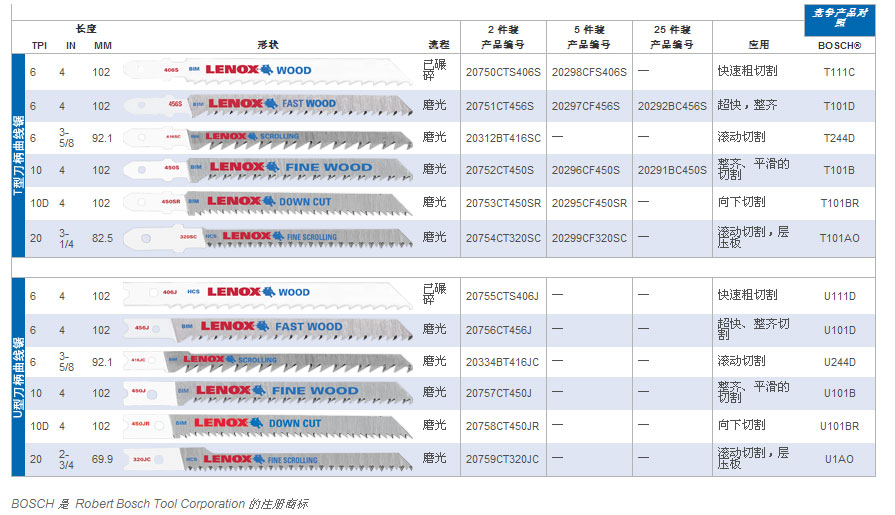895x515 pixels.
Task: Click Bosch equivalent T101D
Action: coord(839,106)
